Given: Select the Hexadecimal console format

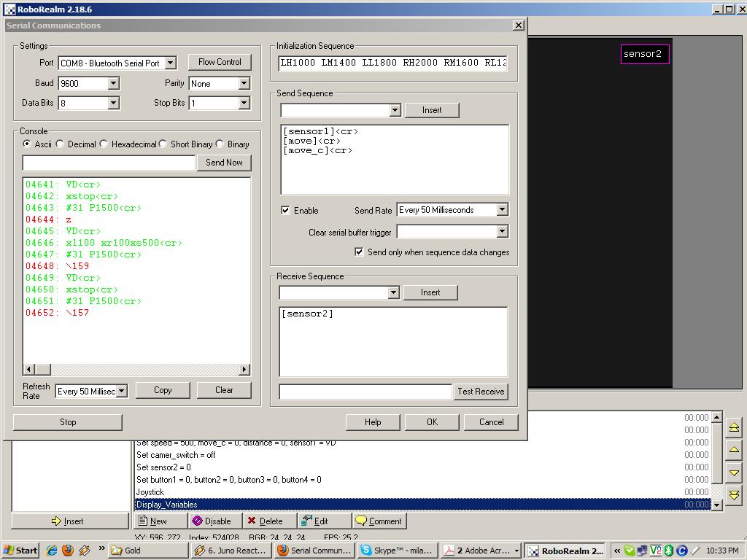Looking at the screenshot, I should pyautogui.click(x=104, y=144).
